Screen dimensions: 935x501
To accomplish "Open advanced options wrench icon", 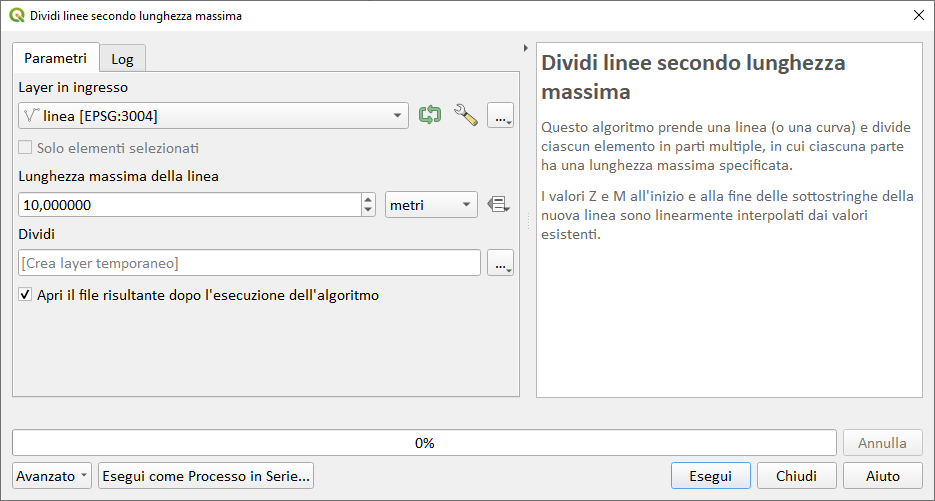I will point(465,115).
